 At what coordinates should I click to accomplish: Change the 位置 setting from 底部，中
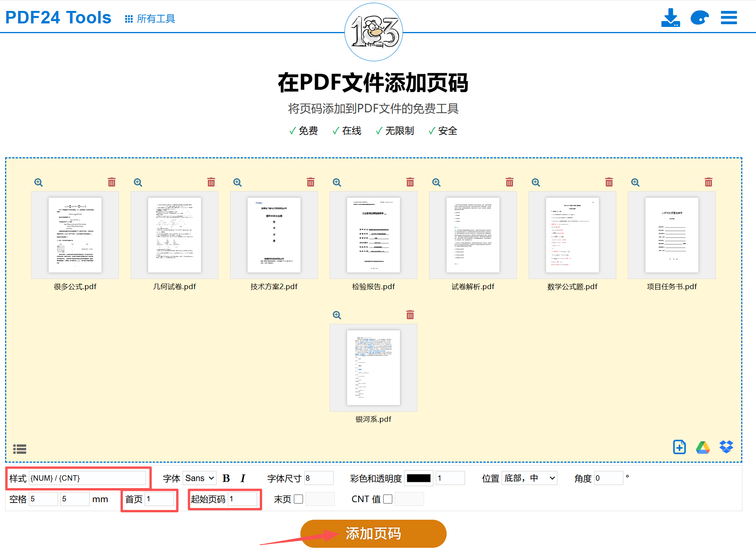pyautogui.click(x=529, y=478)
